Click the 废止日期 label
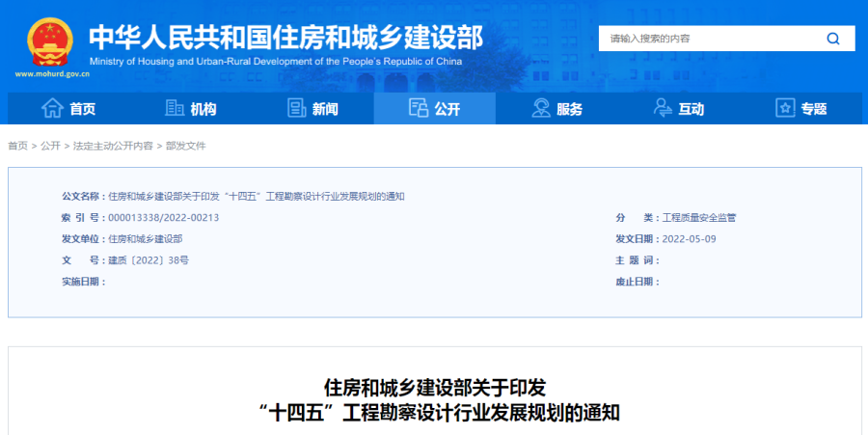868x435 pixels. (637, 282)
